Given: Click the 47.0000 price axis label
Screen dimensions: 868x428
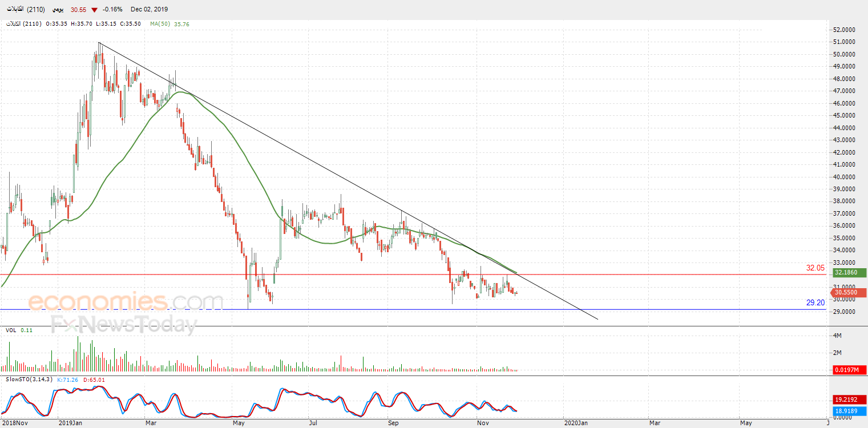Looking at the screenshot, I should point(845,91).
